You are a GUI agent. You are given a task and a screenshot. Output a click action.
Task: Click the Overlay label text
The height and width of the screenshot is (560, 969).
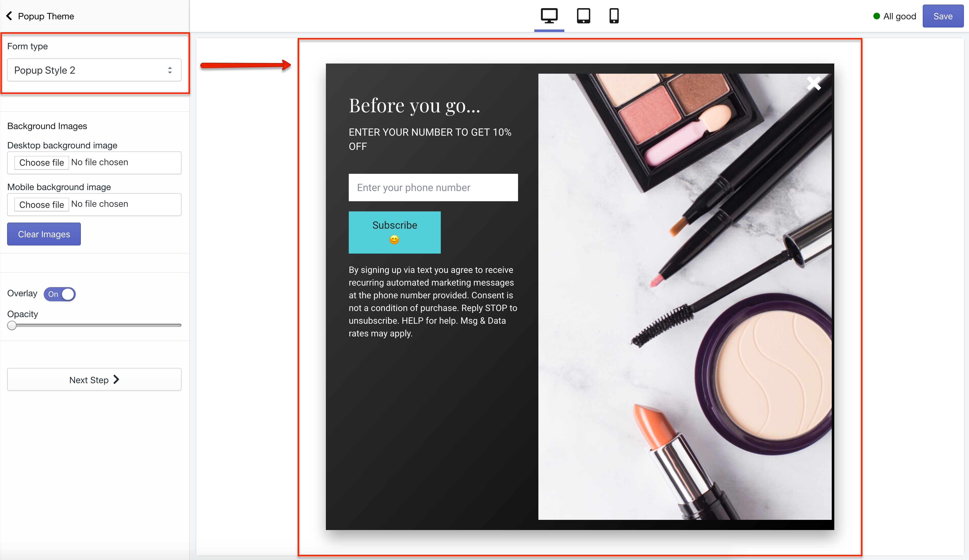click(22, 293)
